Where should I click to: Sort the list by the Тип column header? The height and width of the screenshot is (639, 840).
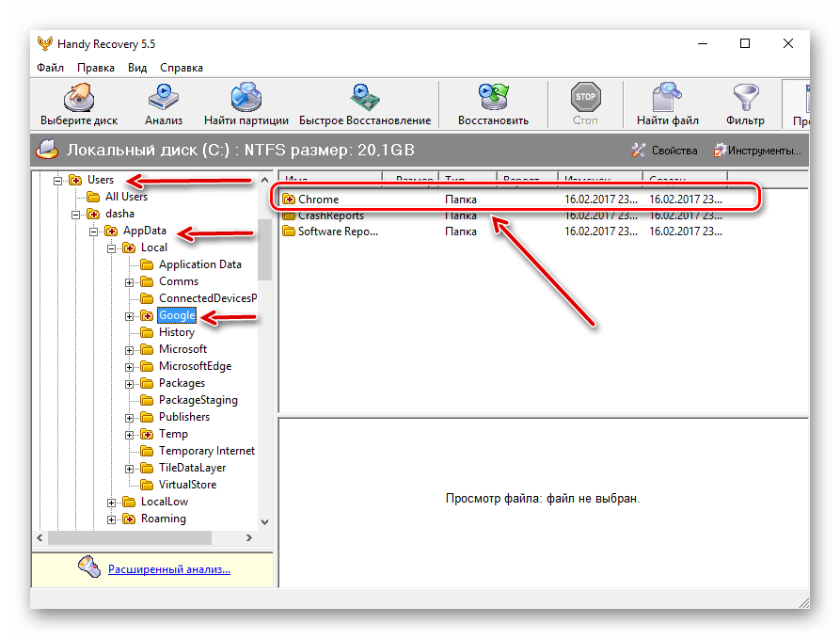467,178
